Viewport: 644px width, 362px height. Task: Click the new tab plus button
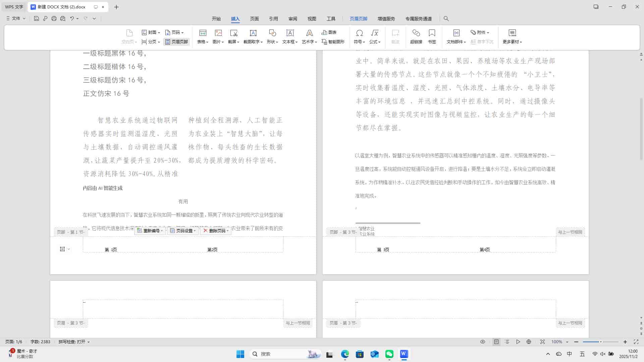[x=116, y=7]
